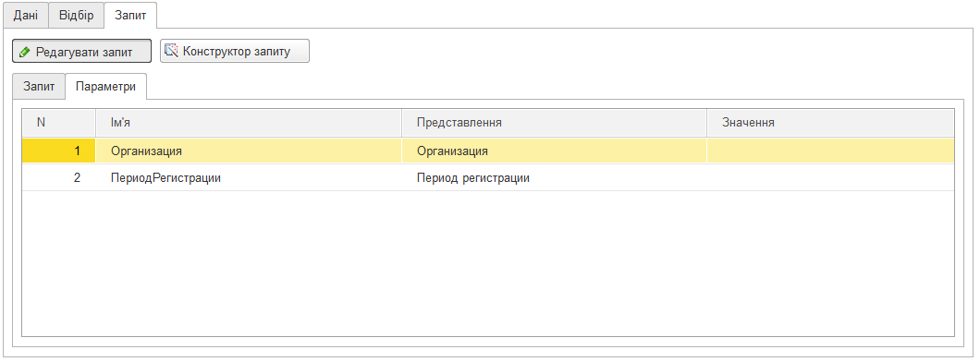Switch to the Відбір tab
The image size is (980, 362).
76,16
